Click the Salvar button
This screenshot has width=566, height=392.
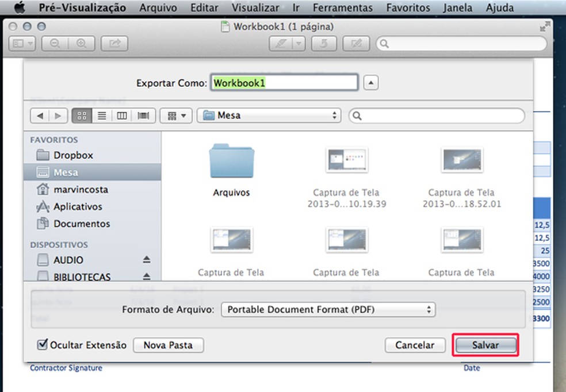click(485, 345)
